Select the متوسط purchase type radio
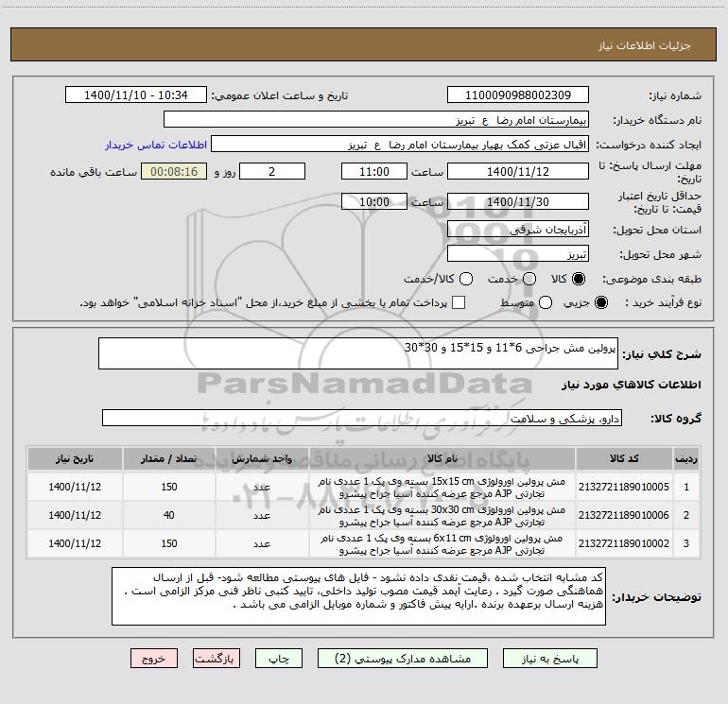Screen dimensions: 728x704 (x=546, y=302)
